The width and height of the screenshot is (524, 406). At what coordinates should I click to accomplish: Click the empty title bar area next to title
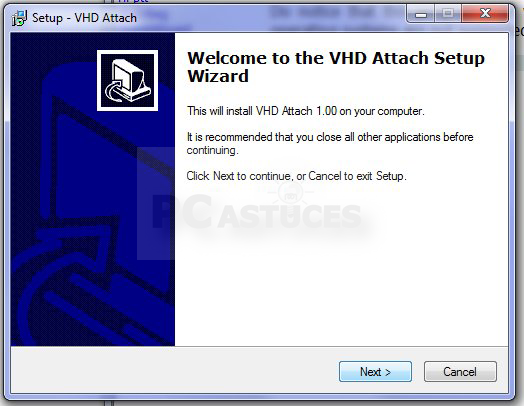pyautogui.click(x=271, y=18)
